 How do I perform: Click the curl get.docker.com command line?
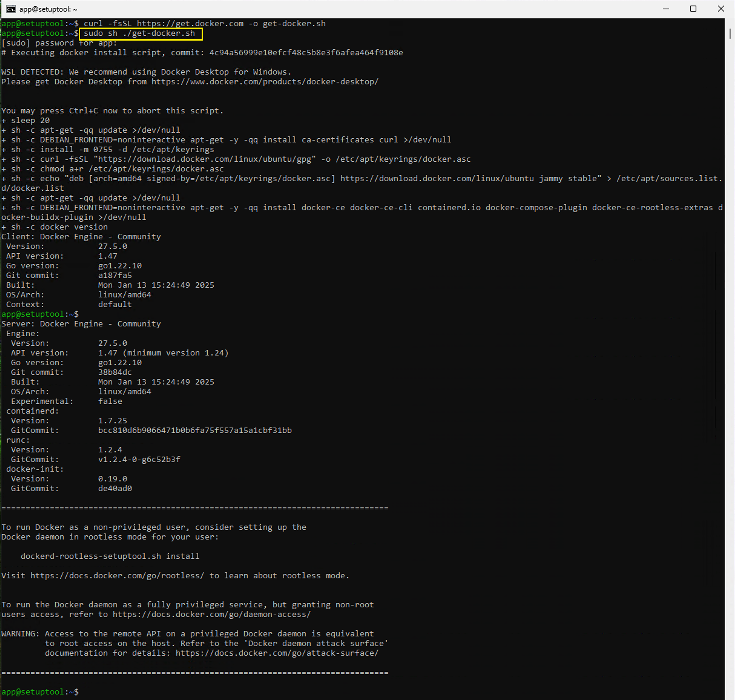(204, 24)
